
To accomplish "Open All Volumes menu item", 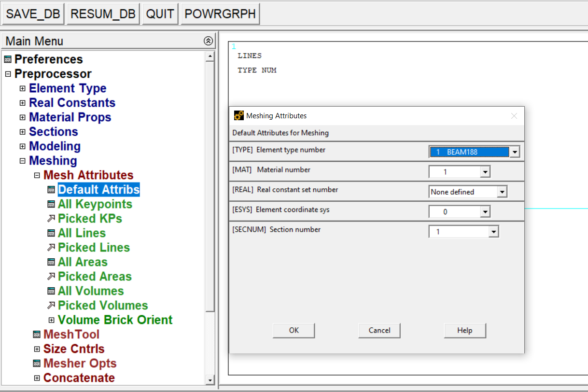I will [x=91, y=291].
